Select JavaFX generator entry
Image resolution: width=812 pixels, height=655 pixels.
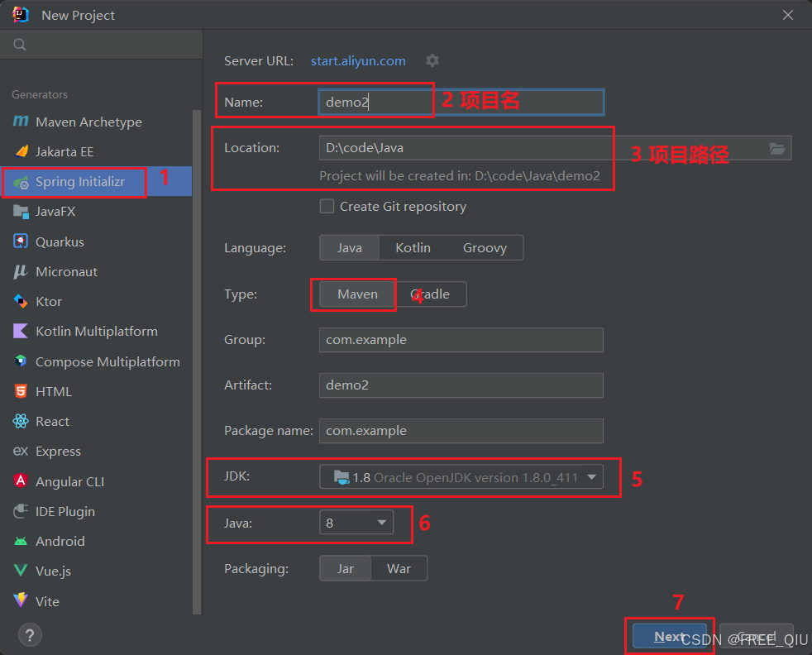(96, 211)
